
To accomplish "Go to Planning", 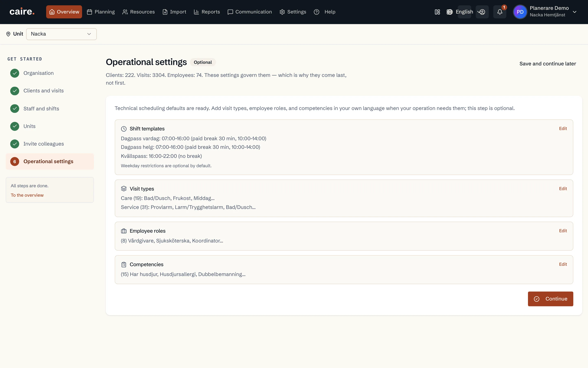I will tap(101, 12).
